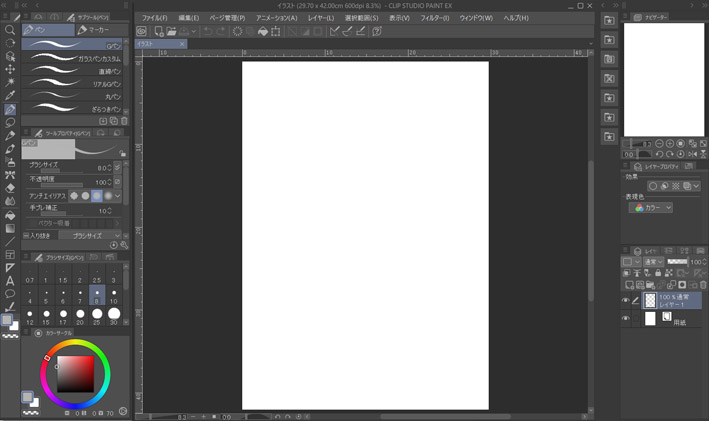Select the strongest anti-aliasing option

tap(109, 196)
